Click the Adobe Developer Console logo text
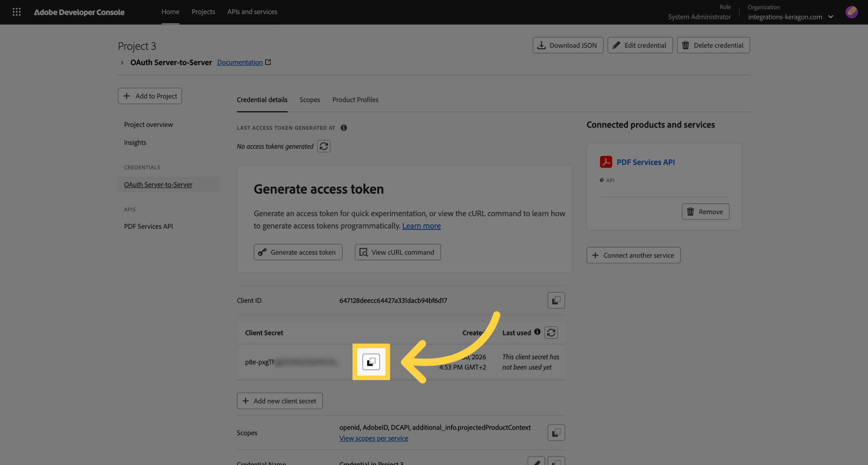The width and height of the screenshot is (868, 465). [79, 12]
